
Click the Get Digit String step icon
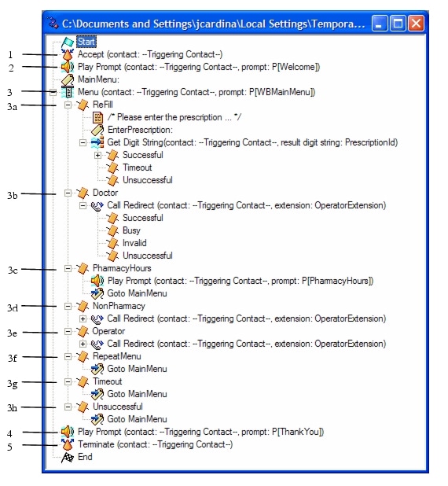tap(97, 142)
